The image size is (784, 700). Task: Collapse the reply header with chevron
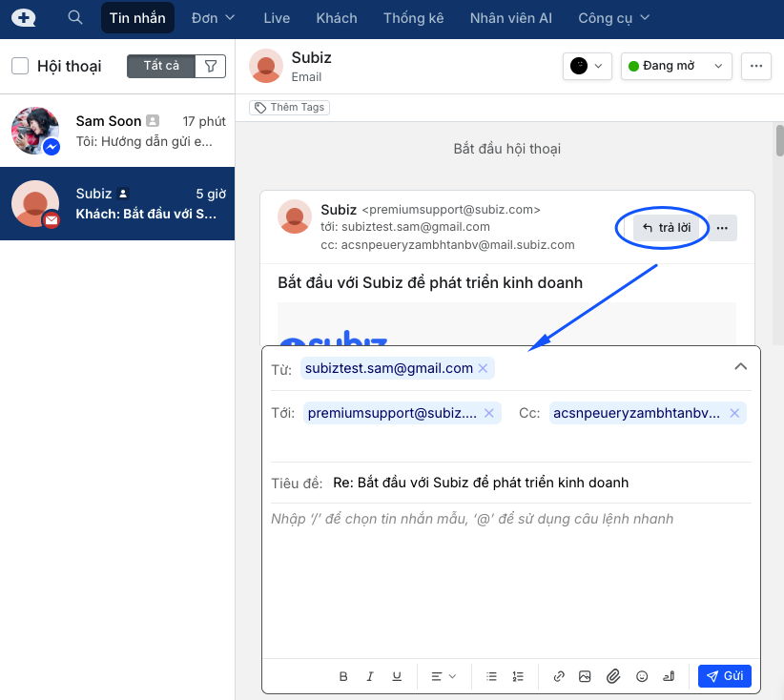(740, 367)
